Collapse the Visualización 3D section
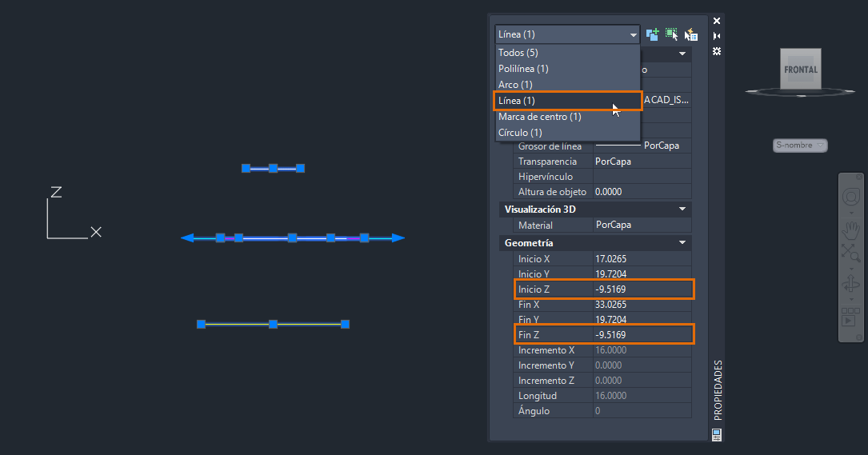868x455 pixels. [x=682, y=210]
